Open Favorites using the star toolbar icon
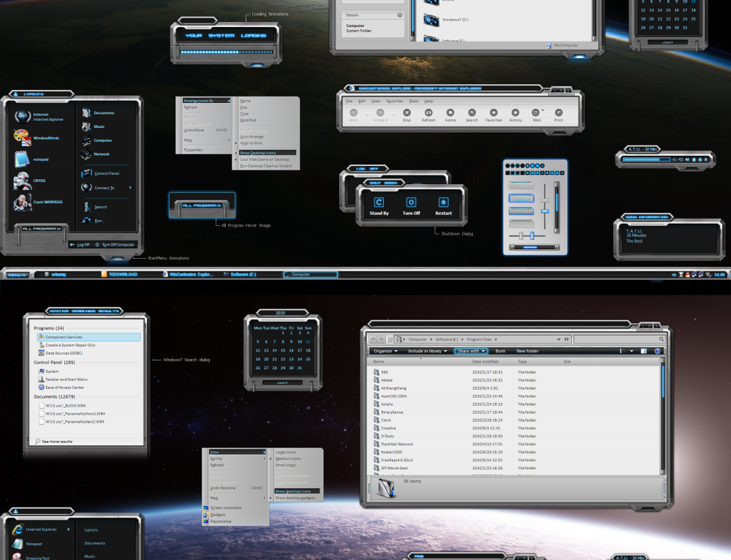 [x=493, y=113]
